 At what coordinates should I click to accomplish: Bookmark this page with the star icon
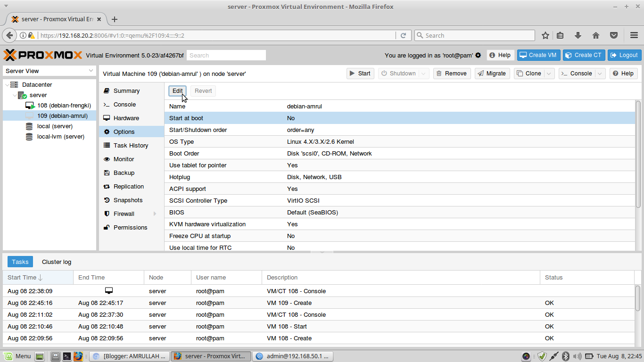(545, 35)
